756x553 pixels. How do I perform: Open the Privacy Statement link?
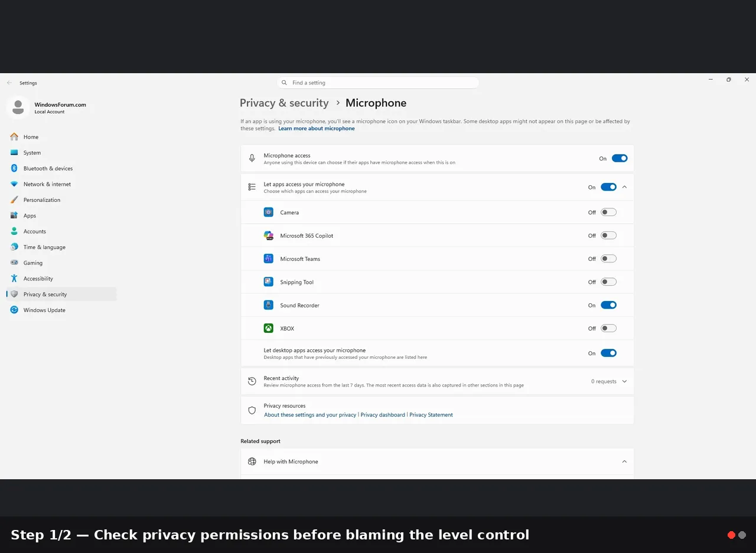pyautogui.click(x=431, y=415)
